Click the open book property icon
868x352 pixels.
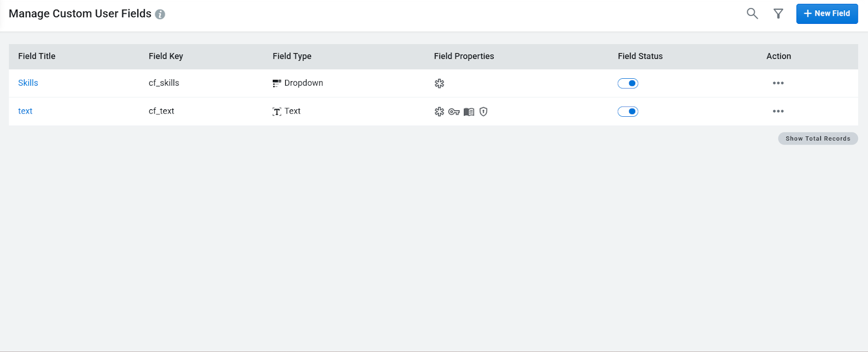click(469, 111)
